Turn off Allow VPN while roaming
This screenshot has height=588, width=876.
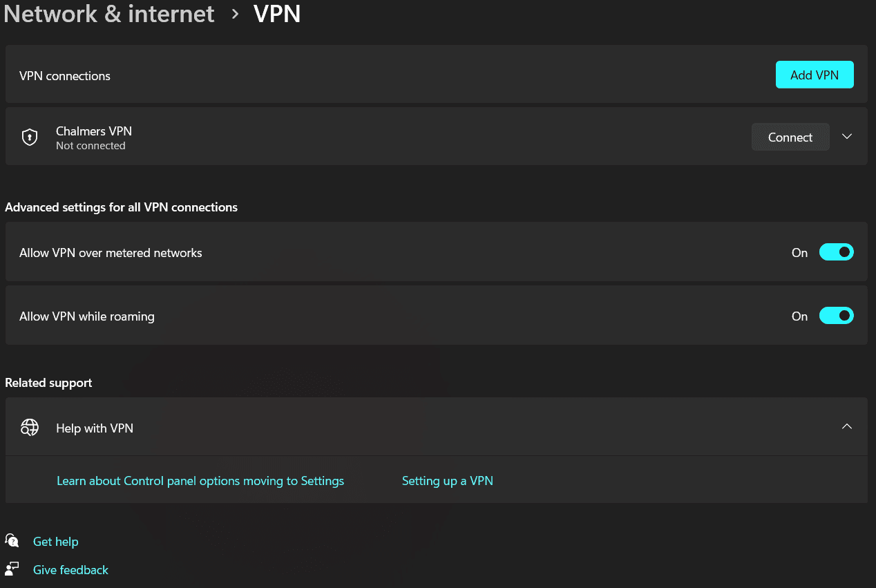point(836,316)
